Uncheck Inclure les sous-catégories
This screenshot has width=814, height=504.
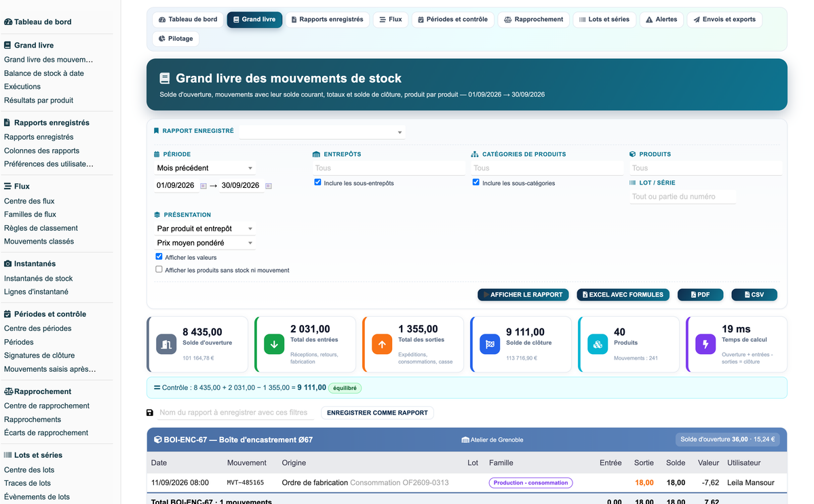click(476, 182)
